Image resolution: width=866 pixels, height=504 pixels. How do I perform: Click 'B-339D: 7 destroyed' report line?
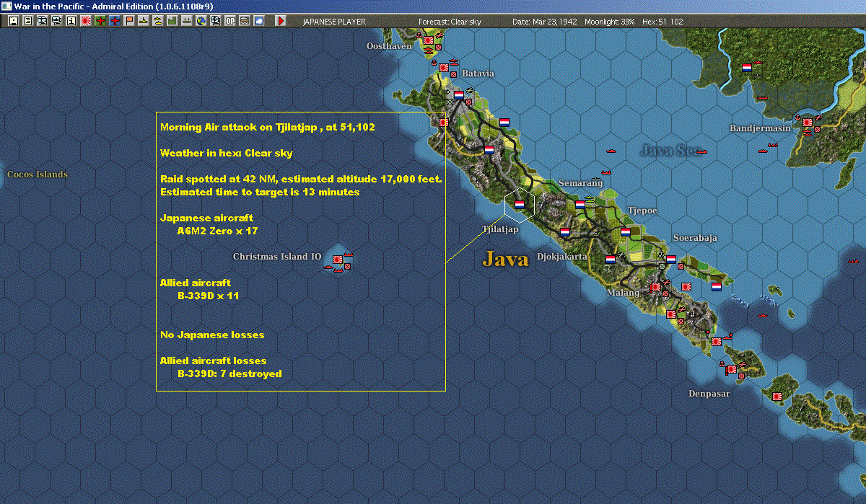tap(229, 373)
